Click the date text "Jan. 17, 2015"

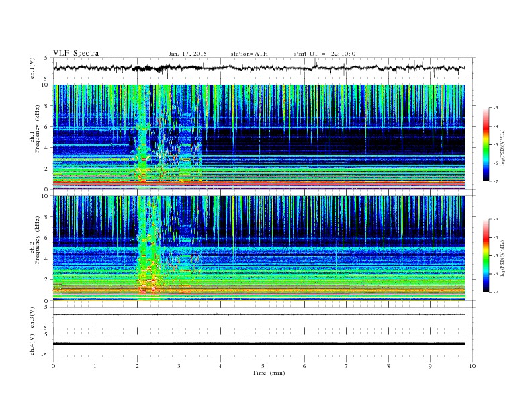(x=187, y=54)
